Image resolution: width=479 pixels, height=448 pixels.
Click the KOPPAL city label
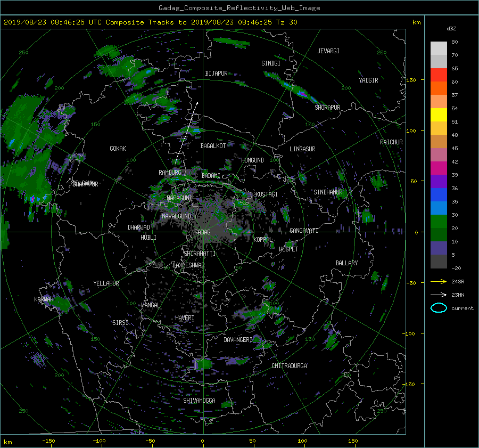point(263,240)
